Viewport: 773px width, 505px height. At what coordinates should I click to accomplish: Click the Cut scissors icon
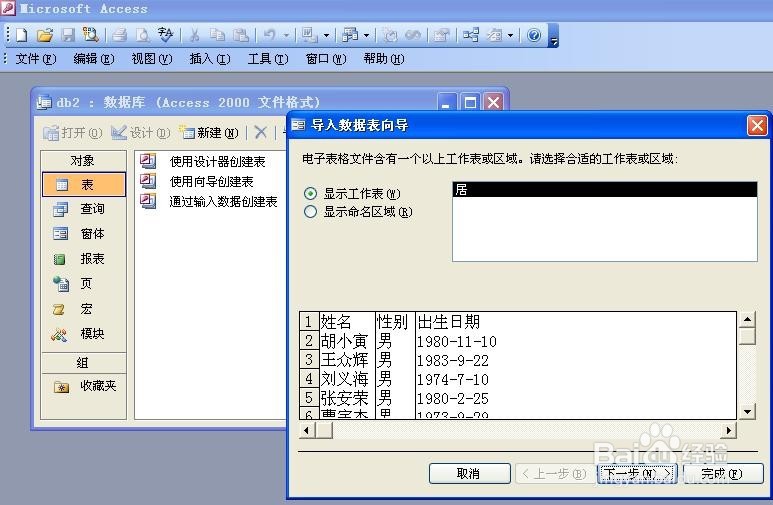click(x=194, y=35)
